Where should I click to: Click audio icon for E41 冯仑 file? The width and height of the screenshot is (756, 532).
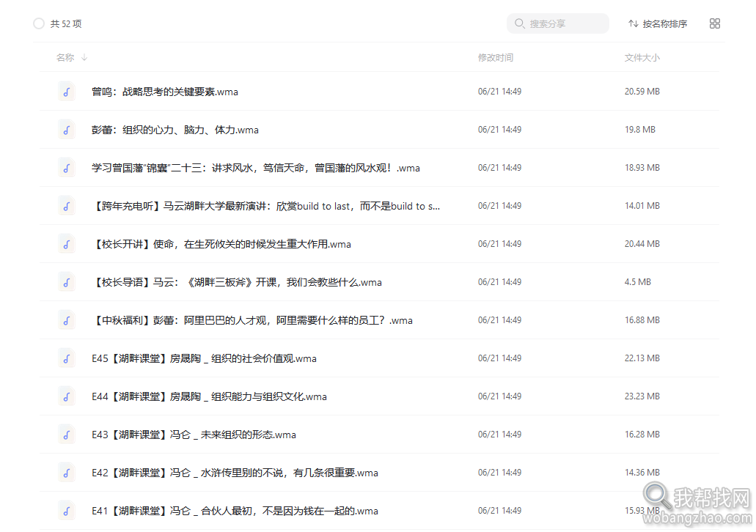[x=67, y=510]
